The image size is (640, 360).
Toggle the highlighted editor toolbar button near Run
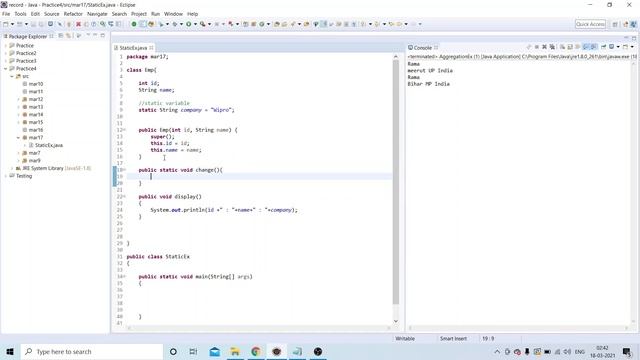(x=142, y=24)
